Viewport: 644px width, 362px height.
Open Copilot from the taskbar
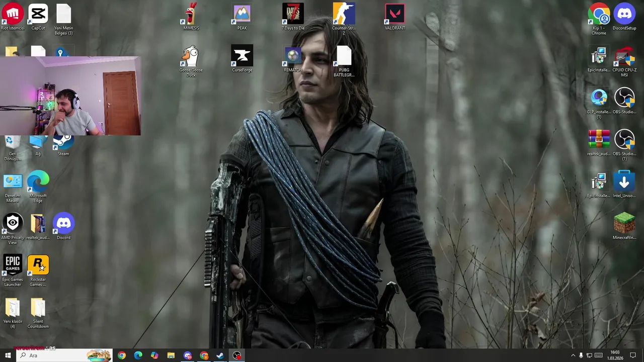coord(154,355)
